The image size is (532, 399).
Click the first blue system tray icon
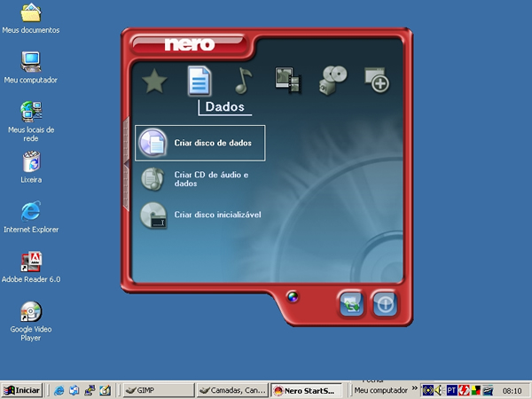click(428, 390)
